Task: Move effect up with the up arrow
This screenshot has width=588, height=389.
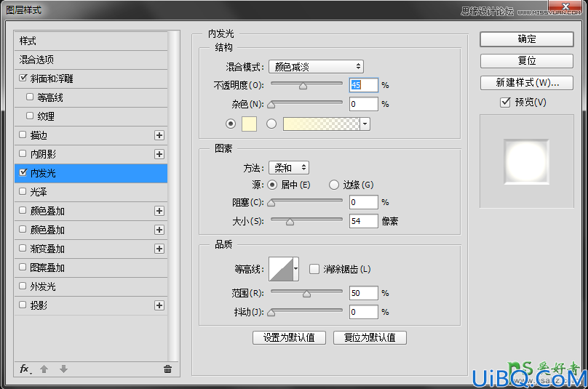Action: click(x=44, y=369)
